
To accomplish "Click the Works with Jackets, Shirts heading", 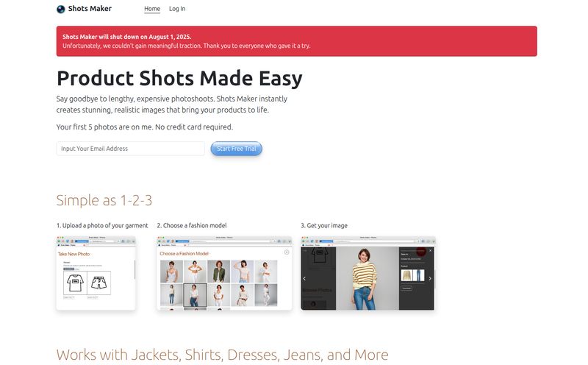I will coord(223,355).
